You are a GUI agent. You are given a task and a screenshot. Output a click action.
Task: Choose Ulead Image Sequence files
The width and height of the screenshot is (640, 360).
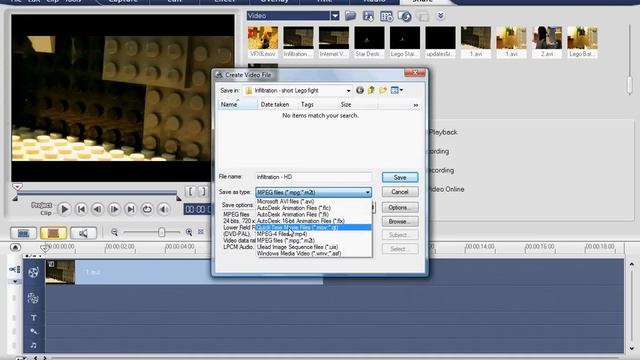(314, 247)
